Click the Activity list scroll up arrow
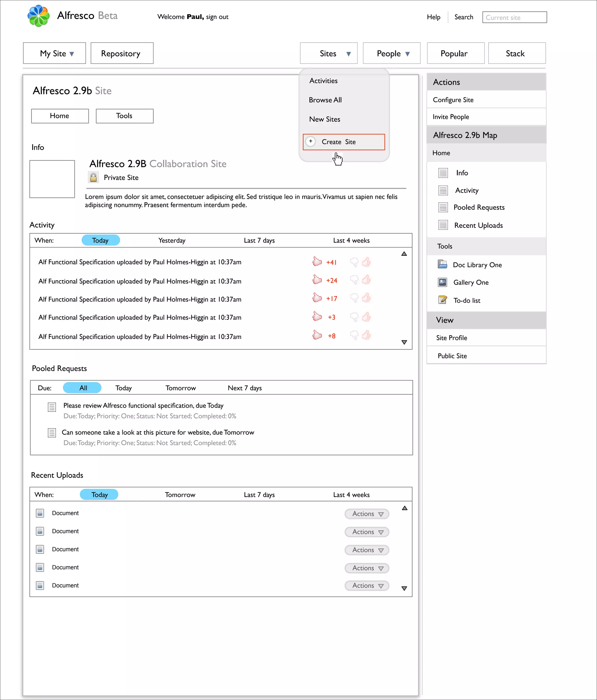Screen dimensions: 597x700 click(x=404, y=254)
